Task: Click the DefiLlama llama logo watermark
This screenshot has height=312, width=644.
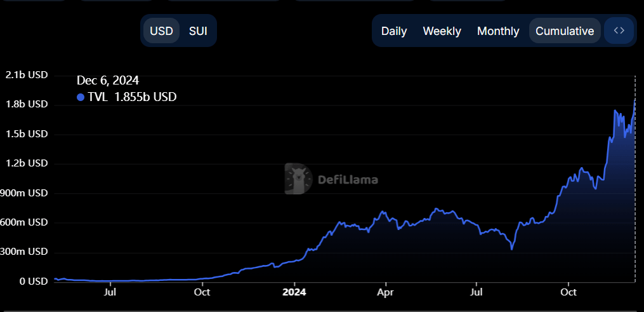Action: click(298, 179)
